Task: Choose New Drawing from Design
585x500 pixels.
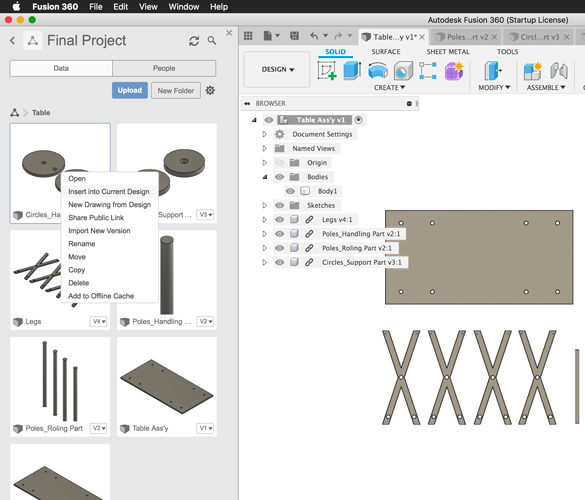Action: [x=110, y=204]
